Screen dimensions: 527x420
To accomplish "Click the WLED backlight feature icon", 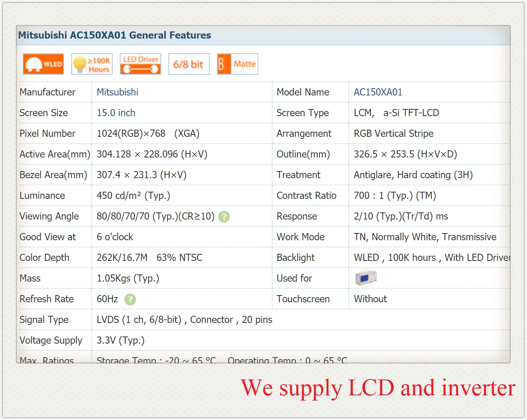I will [43, 64].
